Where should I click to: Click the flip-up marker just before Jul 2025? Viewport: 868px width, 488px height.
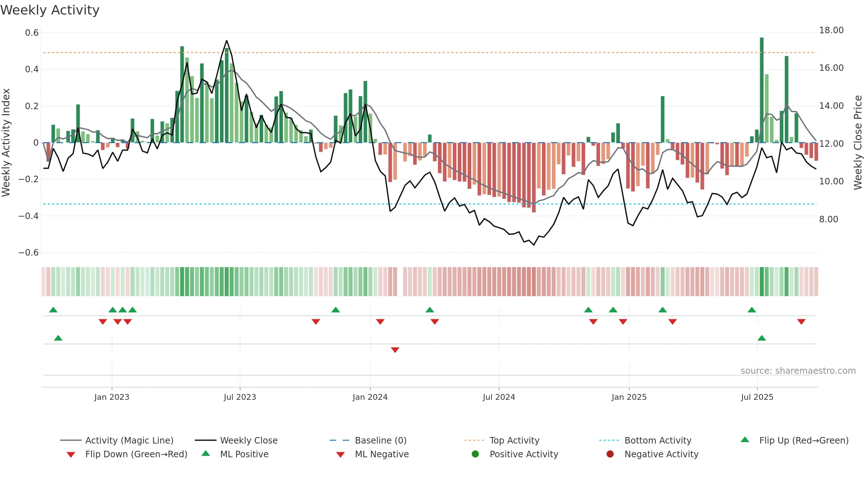coord(752,310)
